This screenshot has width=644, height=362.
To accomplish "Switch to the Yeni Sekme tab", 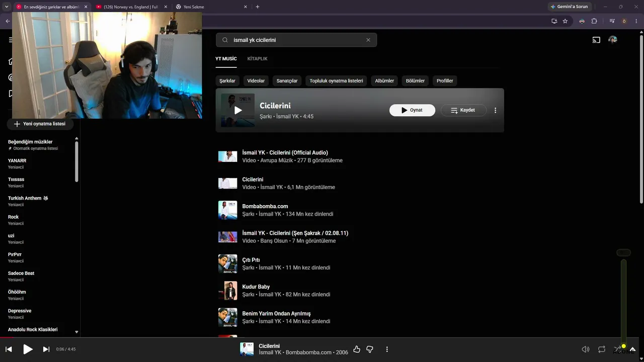I will [211, 7].
